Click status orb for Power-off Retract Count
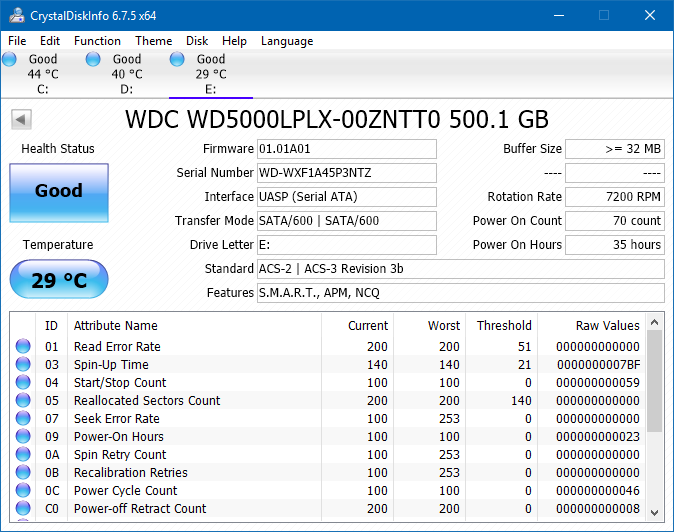Viewport: 674px width, 532px height. click(23, 508)
